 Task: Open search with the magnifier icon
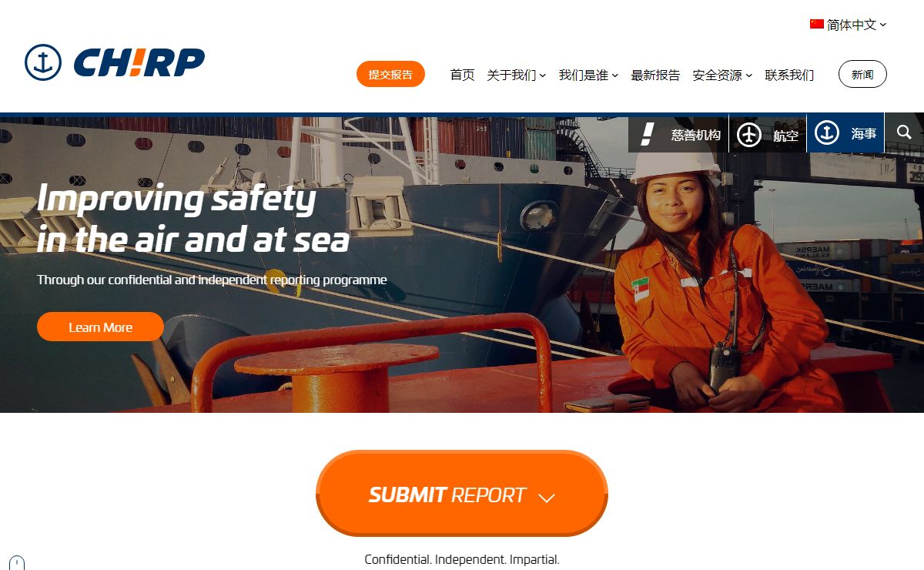904,133
